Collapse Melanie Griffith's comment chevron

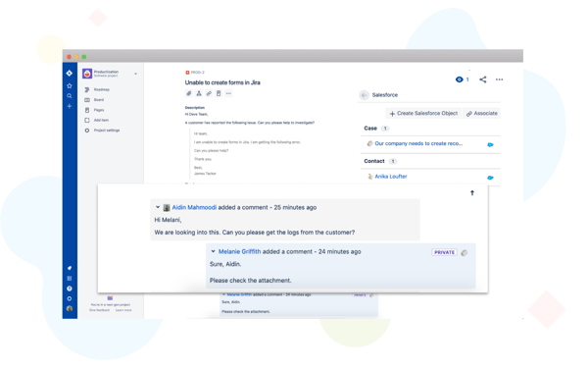click(213, 251)
